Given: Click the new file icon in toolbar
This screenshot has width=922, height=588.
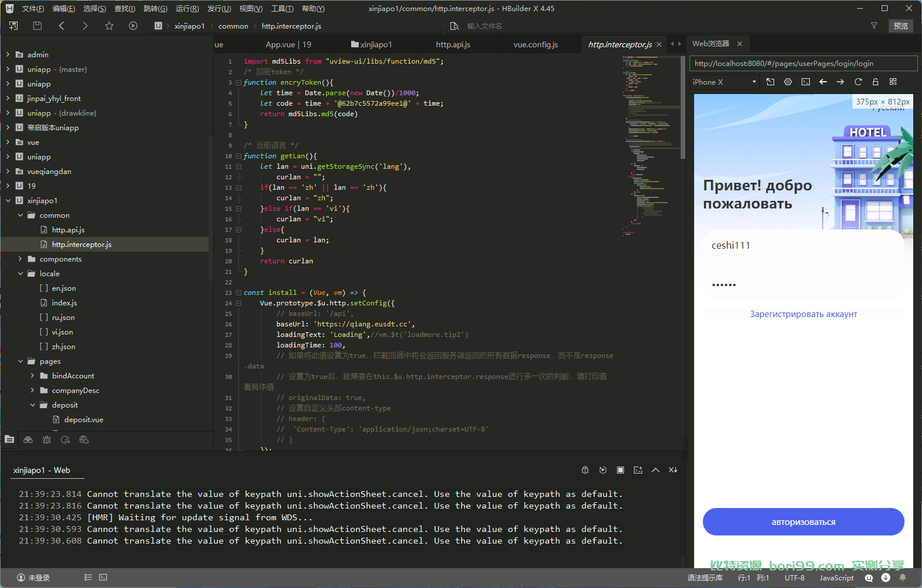Looking at the screenshot, I should coord(13,26).
